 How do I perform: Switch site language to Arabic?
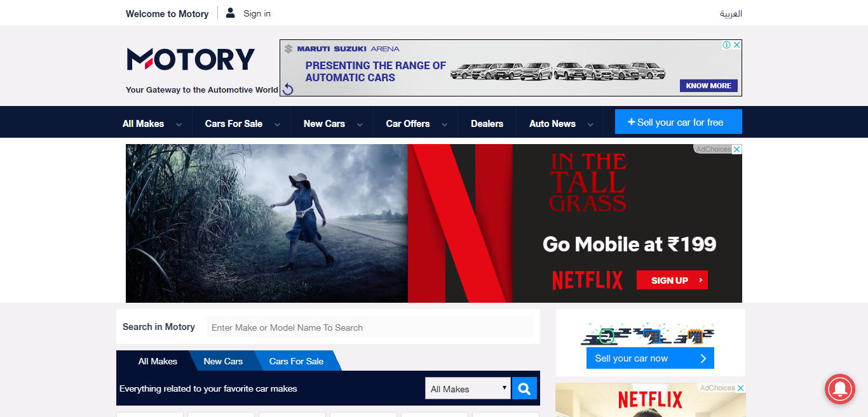tap(731, 13)
